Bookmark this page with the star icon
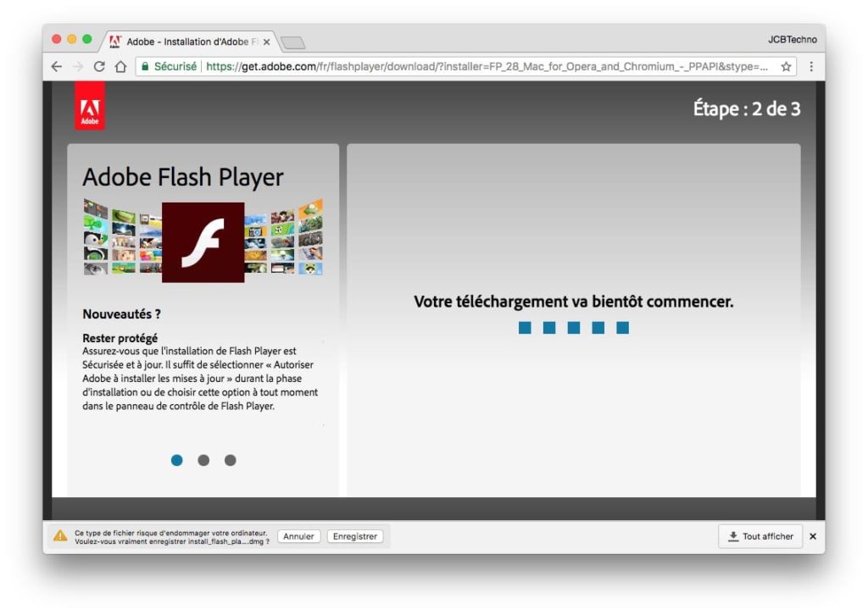Screen dimensions: 868x615 pyautogui.click(x=786, y=67)
